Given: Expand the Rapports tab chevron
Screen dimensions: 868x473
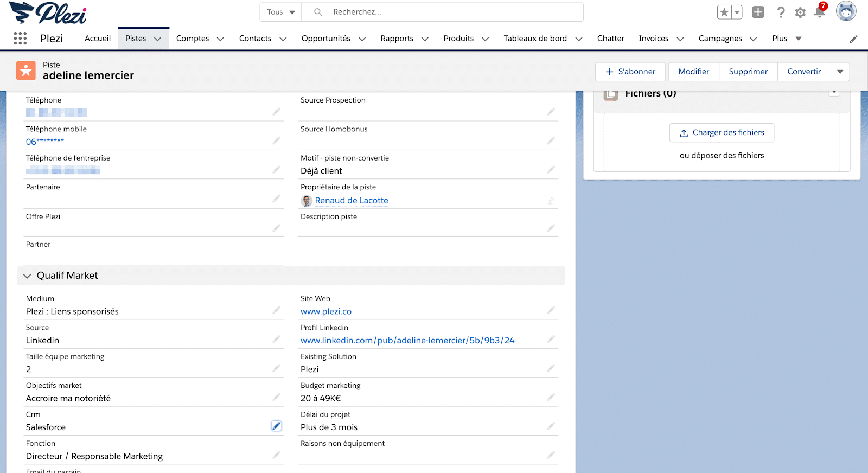Looking at the screenshot, I should [425, 39].
